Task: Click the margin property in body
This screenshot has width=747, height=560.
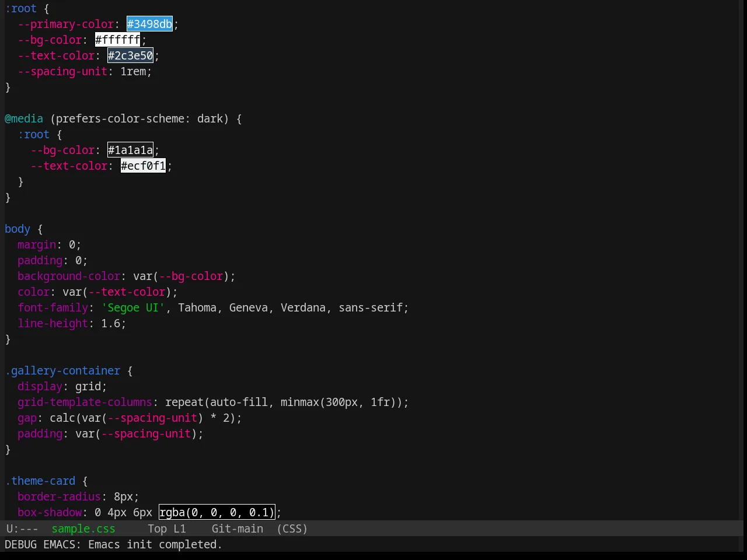Action: pyautogui.click(x=37, y=244)
